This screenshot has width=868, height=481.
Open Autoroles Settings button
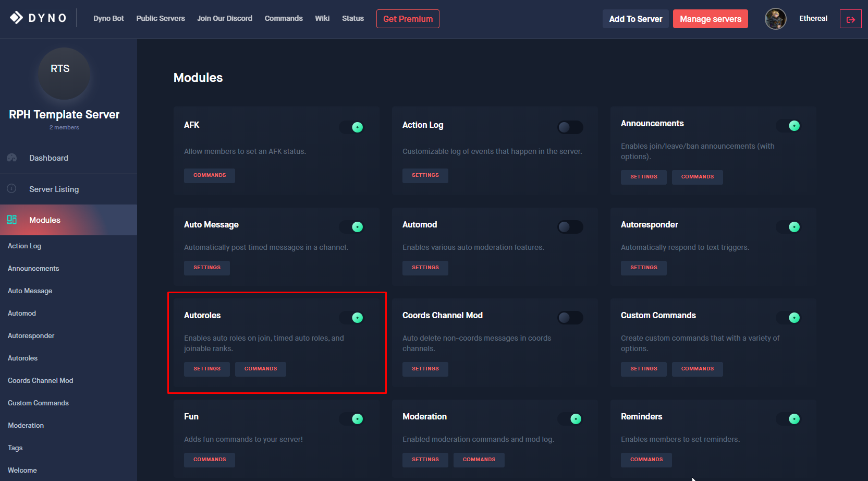(x=207, y=369)
